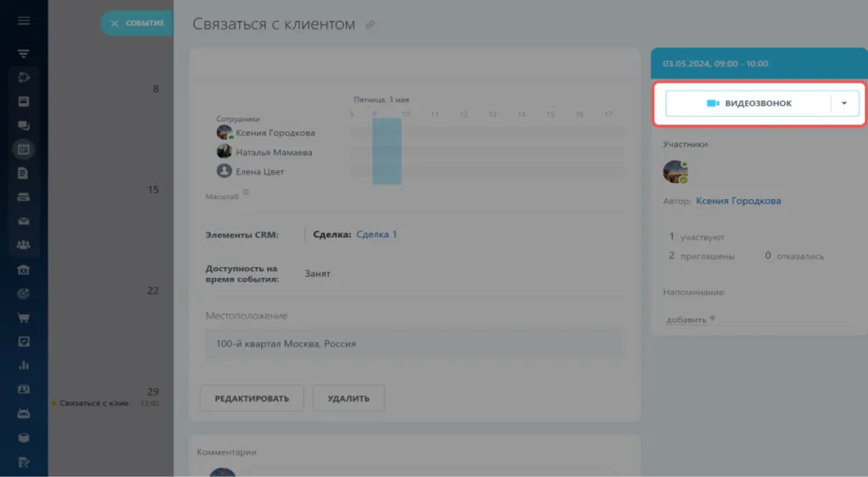Viewport: 868px width, 477px height.
Task: Click the blue 9-10 time block in planner
Action: point(387,151)
